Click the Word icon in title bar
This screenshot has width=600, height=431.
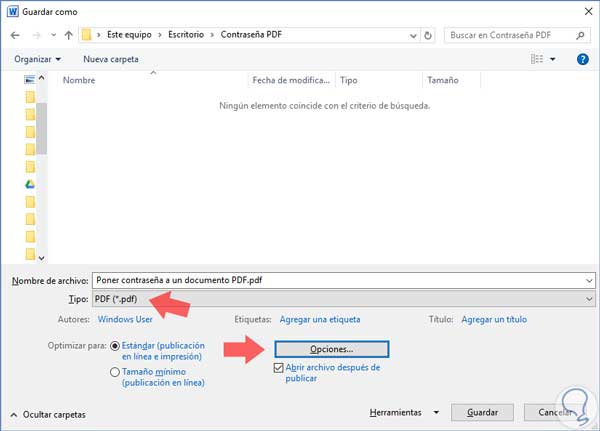pyautogui.click(x=13, y=11)
